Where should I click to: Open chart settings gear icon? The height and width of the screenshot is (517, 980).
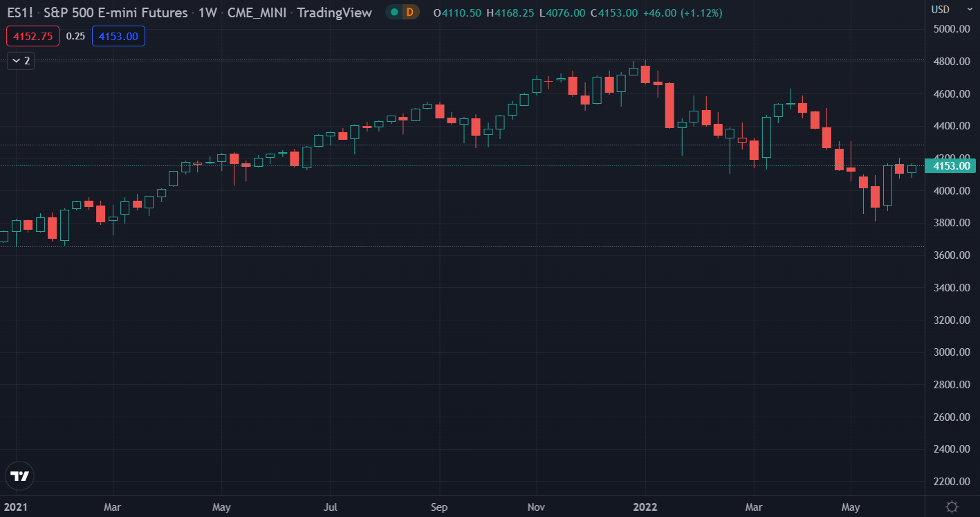(952, 507)
